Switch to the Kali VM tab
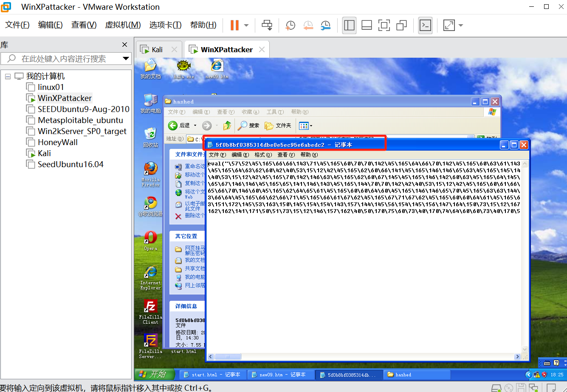This screenshot has height=392, width=567. point(157,50)
